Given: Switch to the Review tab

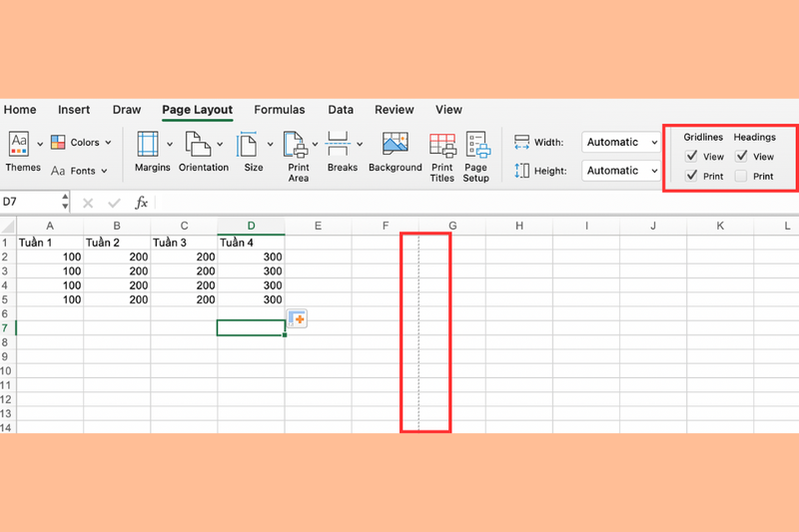Looking at the screenshot, I should click(395, 110).
